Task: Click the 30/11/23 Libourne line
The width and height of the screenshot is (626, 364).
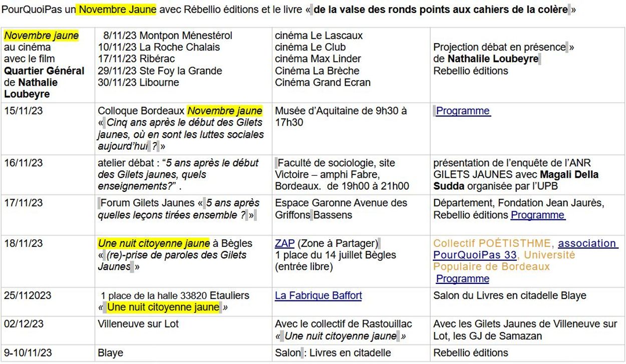Action: pos(138,82)
